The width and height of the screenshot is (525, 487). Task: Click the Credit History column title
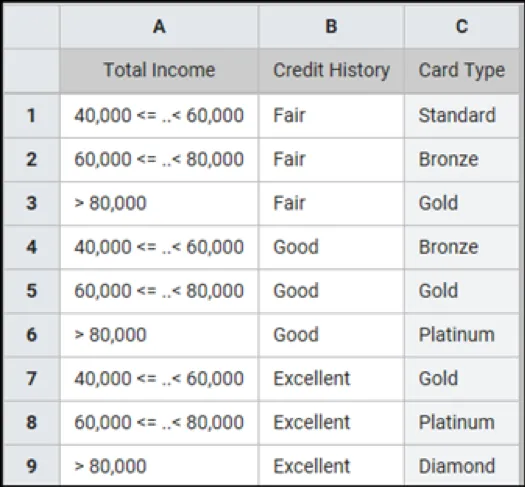(331, 70)
